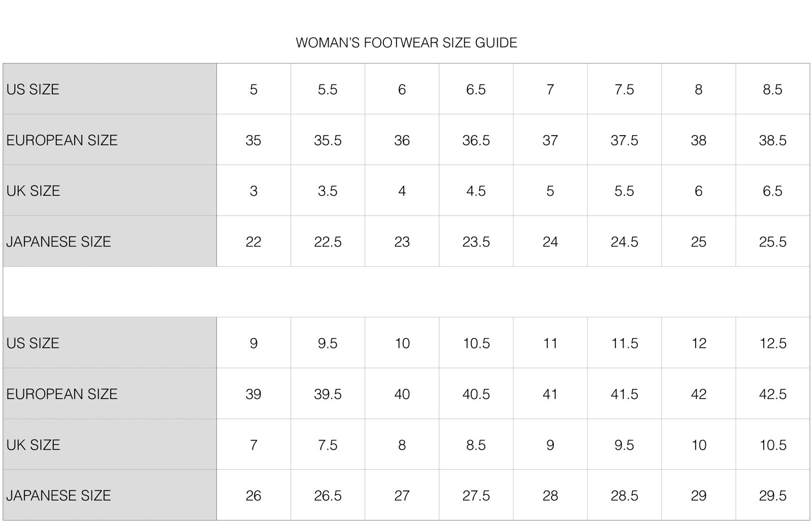
Task: Click the US size 11.5 cell
Action: tap(624, 343)
